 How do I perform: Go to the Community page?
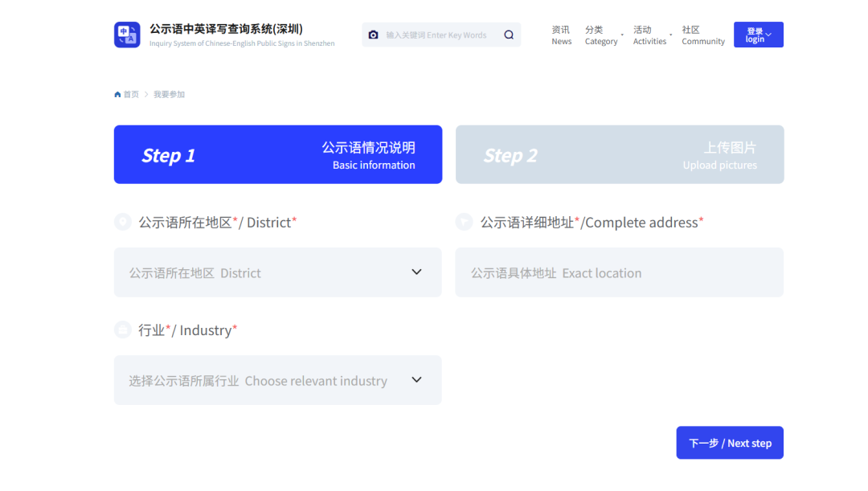702,35
